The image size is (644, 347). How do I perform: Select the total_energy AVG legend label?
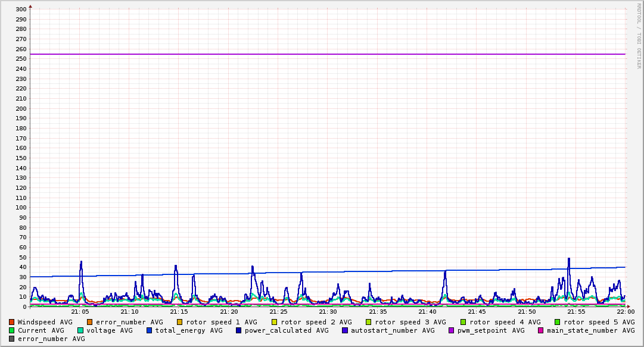(x=189, y=330)
